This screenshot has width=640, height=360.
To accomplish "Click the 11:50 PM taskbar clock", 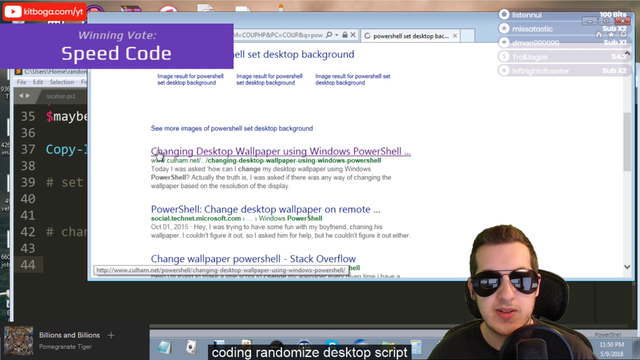I will [x=611, y=345].
